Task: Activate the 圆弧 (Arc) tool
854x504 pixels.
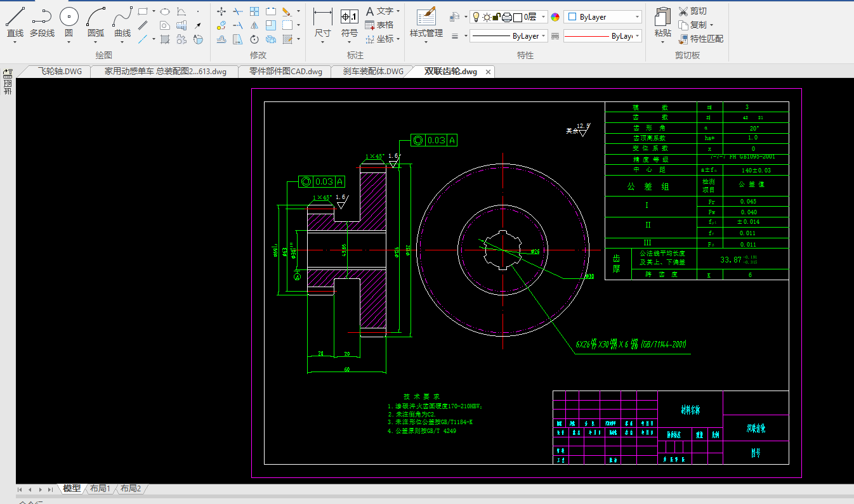Action: [x=96, y=17]
